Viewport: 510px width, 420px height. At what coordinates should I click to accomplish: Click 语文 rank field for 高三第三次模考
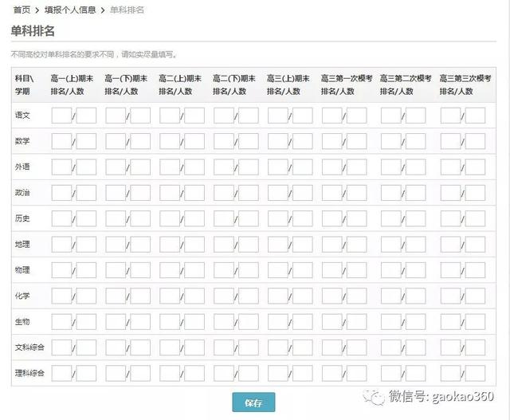point(450,116)
